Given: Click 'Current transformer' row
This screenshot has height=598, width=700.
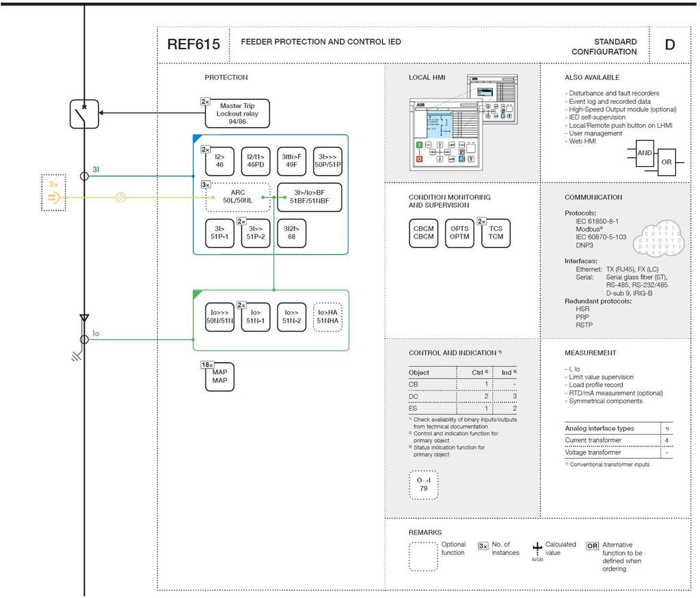Looking at the screenshot, I should pyautogui.click(x=618, y=440).
